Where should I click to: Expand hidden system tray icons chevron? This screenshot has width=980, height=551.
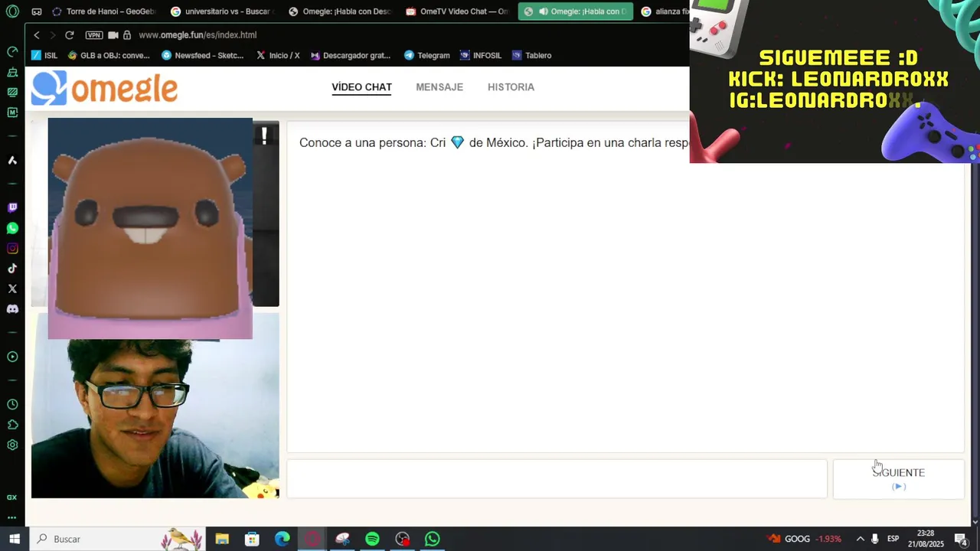pos(860,539)
